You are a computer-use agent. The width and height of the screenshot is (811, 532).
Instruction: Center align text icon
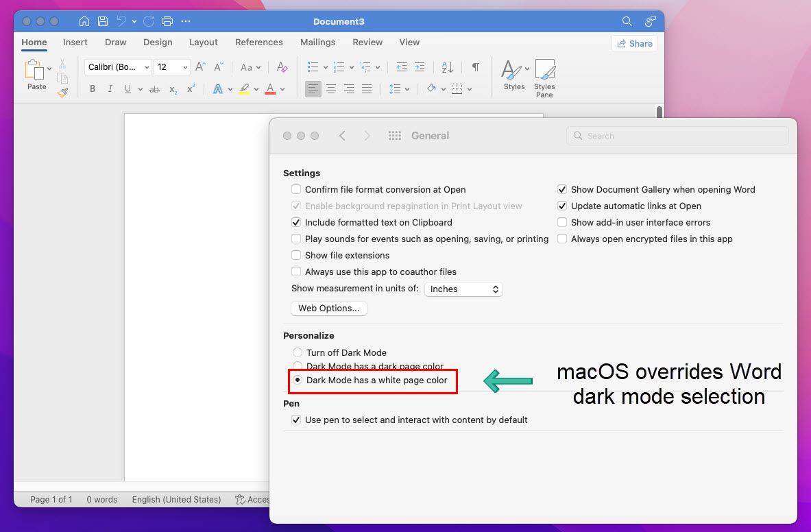point(331,89)
